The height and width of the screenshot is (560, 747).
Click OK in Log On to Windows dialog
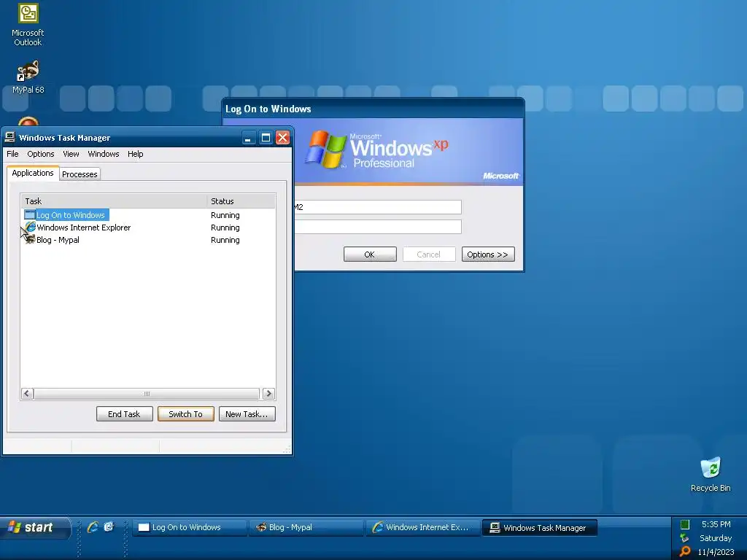click(370, 254)
